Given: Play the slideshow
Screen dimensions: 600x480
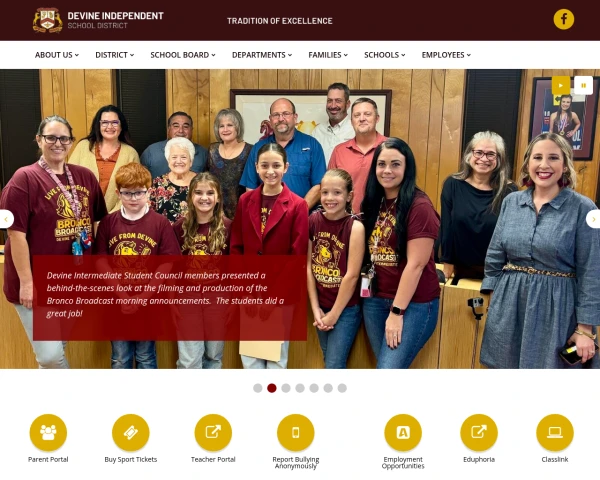Looking at the screenshot, I should (x=561, y=85).
